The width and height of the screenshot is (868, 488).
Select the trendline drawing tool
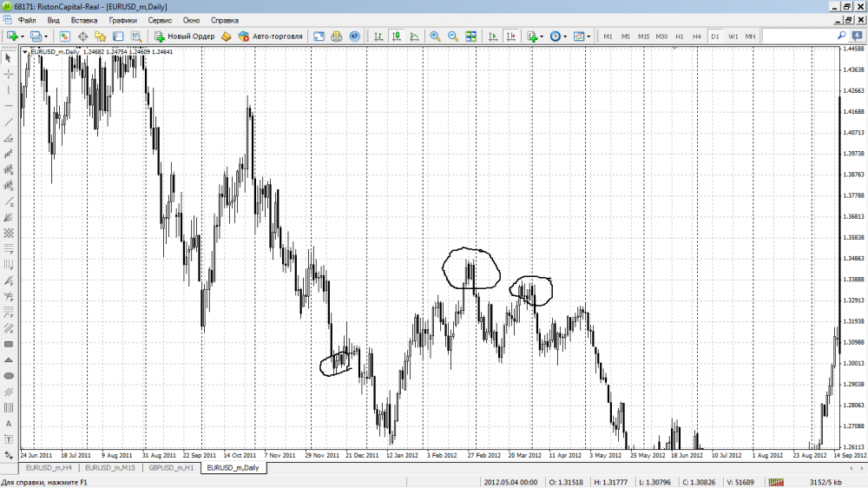(x=9, y=122)
